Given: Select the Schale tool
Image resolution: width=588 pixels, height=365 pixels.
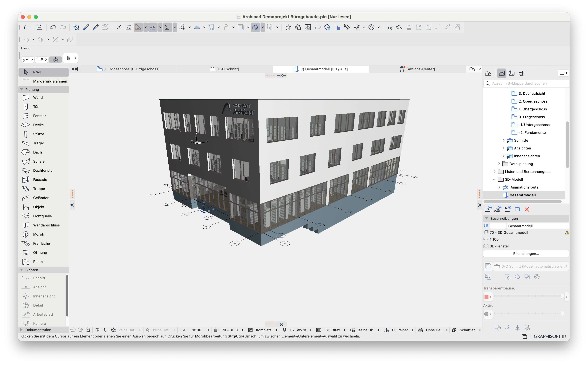Looking at the screenshot, I should [43, 161].
